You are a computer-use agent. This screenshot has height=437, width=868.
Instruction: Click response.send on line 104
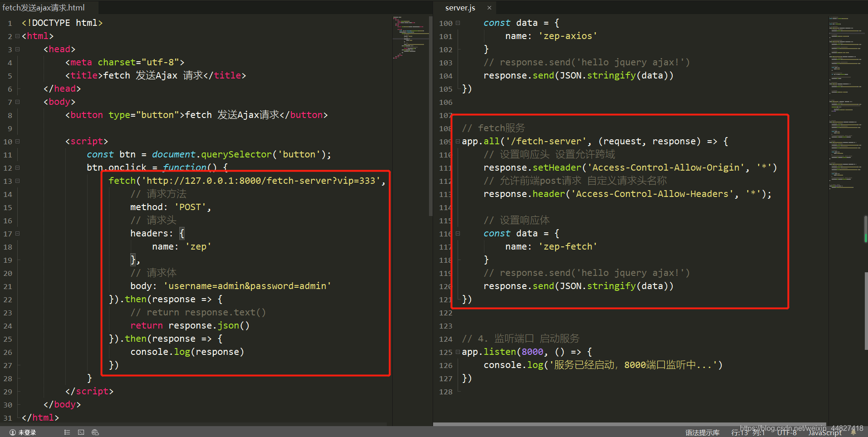(x=519, y=75)
